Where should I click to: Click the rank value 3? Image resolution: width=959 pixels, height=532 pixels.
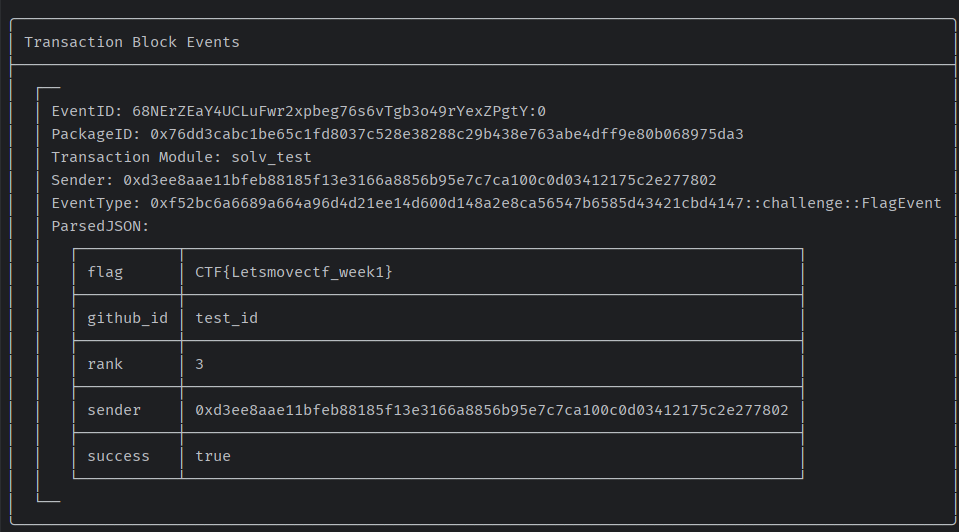[x=199, y=364]
